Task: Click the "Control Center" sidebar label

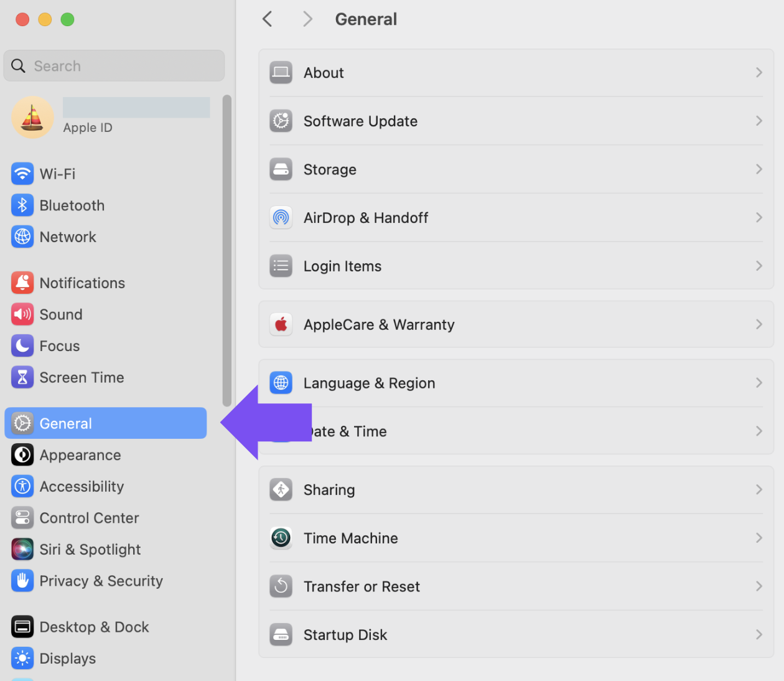Action: (x=89, y=518)
